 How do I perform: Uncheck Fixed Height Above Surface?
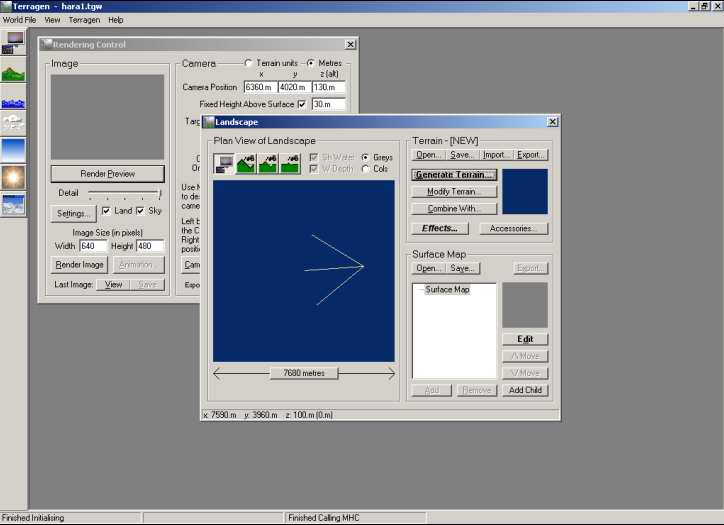pyautogui.click(x=302, y=104)
